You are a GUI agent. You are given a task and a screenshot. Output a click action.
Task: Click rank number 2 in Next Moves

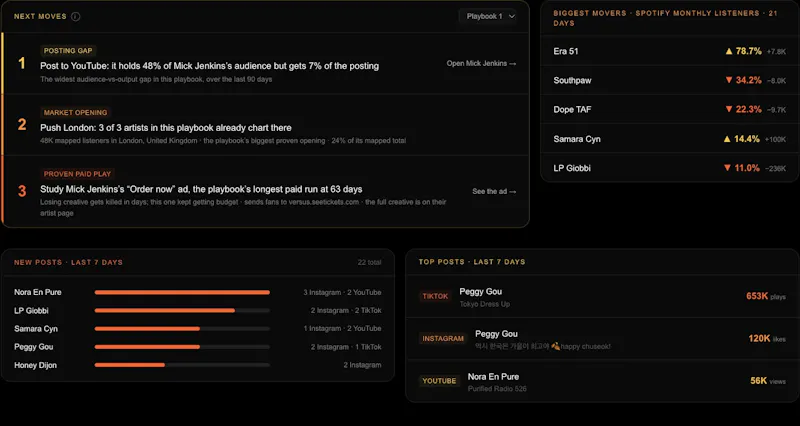22,124
